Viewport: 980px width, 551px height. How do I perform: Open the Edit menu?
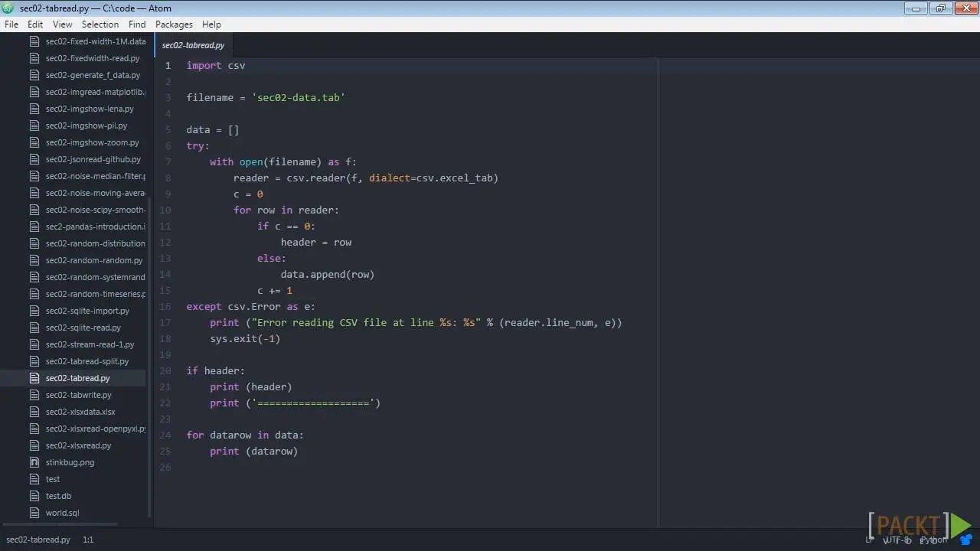(35, 24)
